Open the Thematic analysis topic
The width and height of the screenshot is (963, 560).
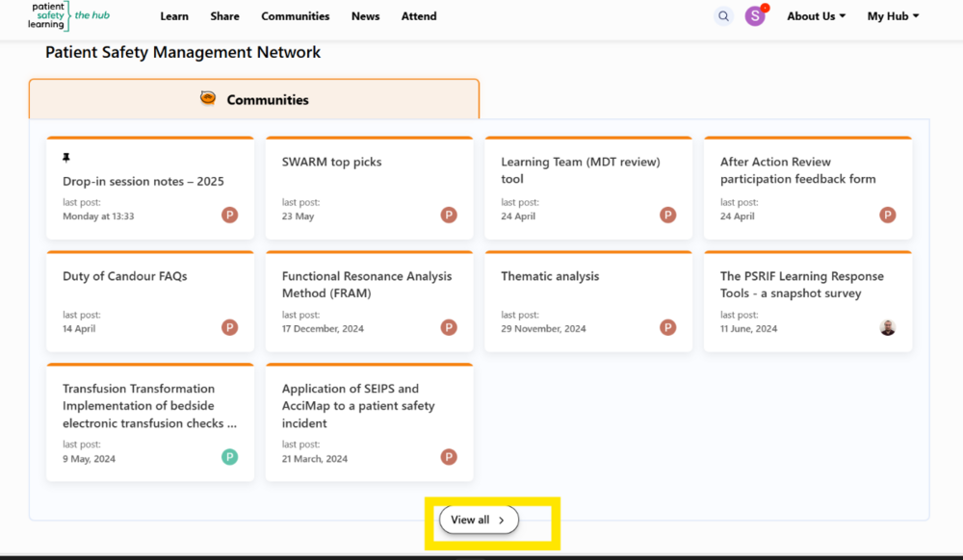click(550, 276)
